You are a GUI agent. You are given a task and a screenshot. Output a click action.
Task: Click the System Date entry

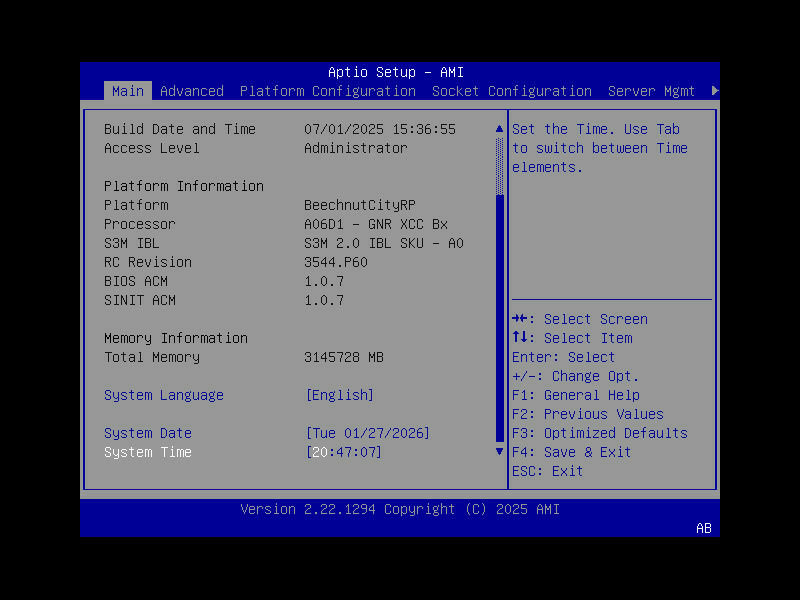tap(147, 433)
